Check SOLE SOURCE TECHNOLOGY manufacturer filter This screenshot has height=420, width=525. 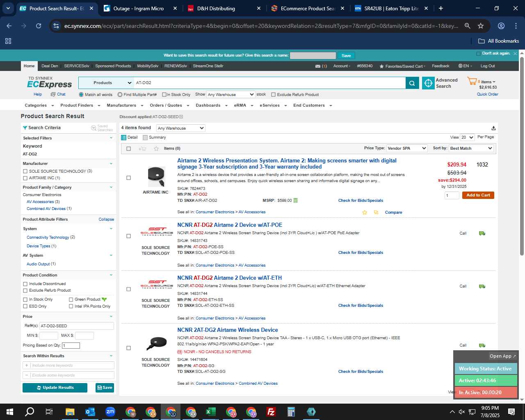(25, 171)
